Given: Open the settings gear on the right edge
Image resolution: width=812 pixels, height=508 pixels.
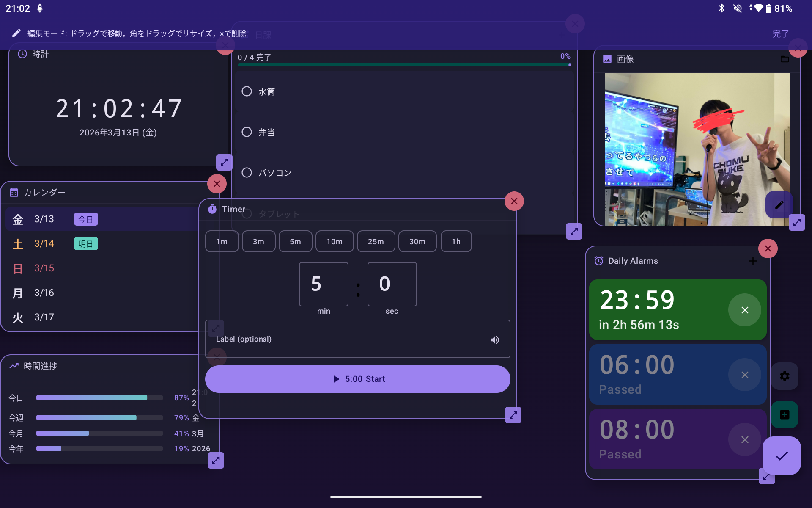Looking at the screenshot, I should tap(785, 375).
